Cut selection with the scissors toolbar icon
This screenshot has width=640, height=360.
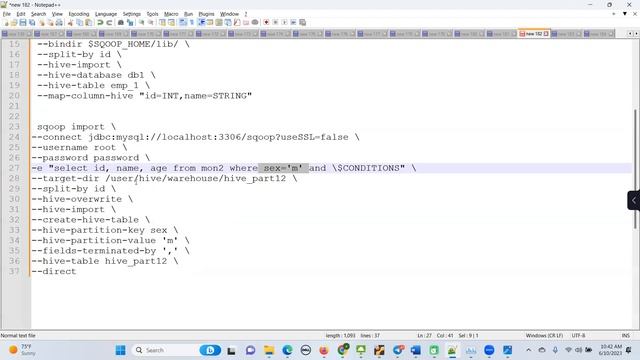[70, 22]
